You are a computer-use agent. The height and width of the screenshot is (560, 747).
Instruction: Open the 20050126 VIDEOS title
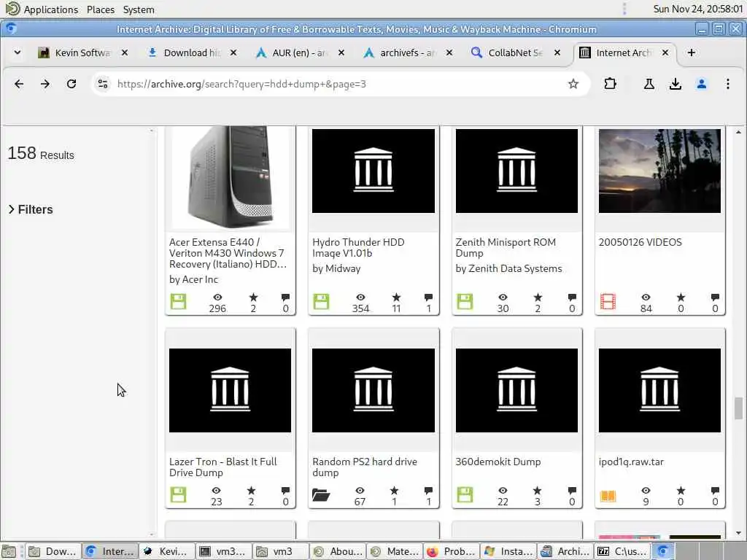(x=640, y=242)
